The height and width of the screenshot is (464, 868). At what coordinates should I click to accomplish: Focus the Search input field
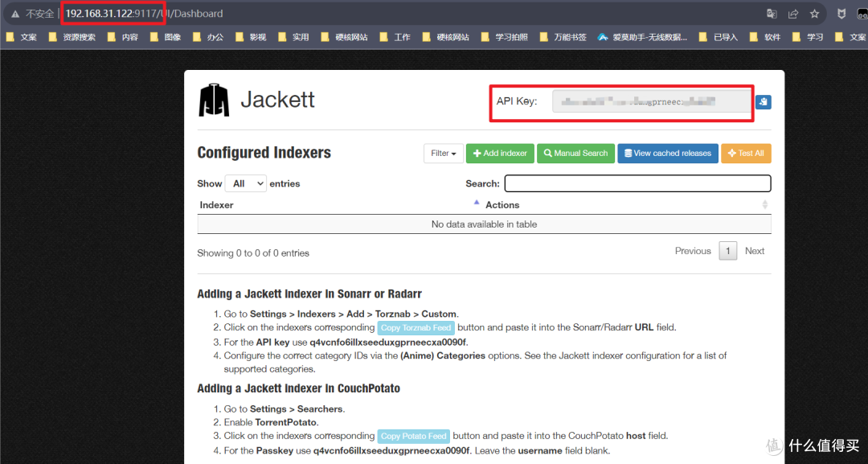click(637, 183)
